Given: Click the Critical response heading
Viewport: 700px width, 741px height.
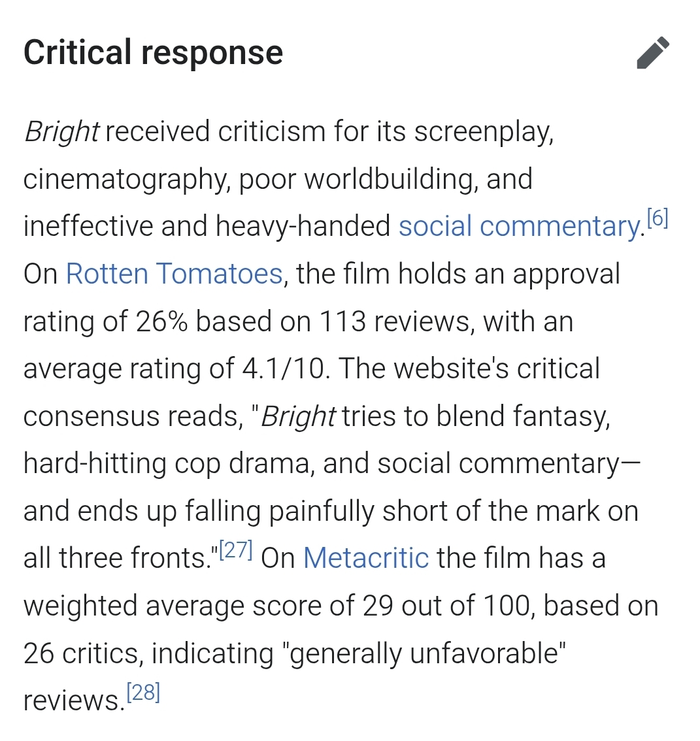Looking at the screenshot, I should [x=153, y=53].
